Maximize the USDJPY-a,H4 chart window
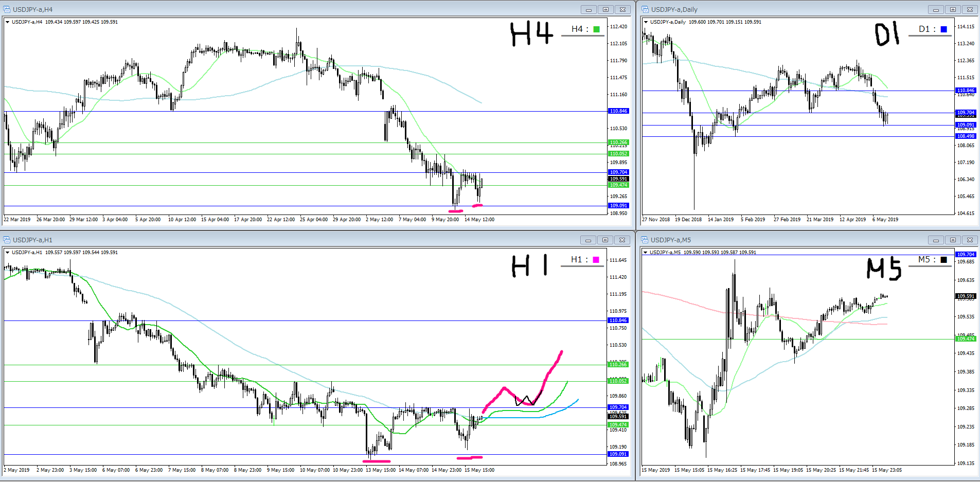980x482 pixels. pos(605,9)
